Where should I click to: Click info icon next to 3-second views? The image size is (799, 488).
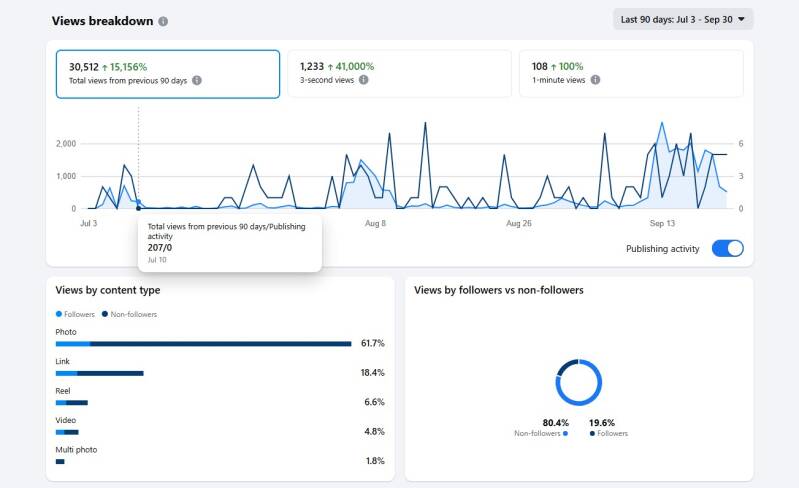coord(364,80)
